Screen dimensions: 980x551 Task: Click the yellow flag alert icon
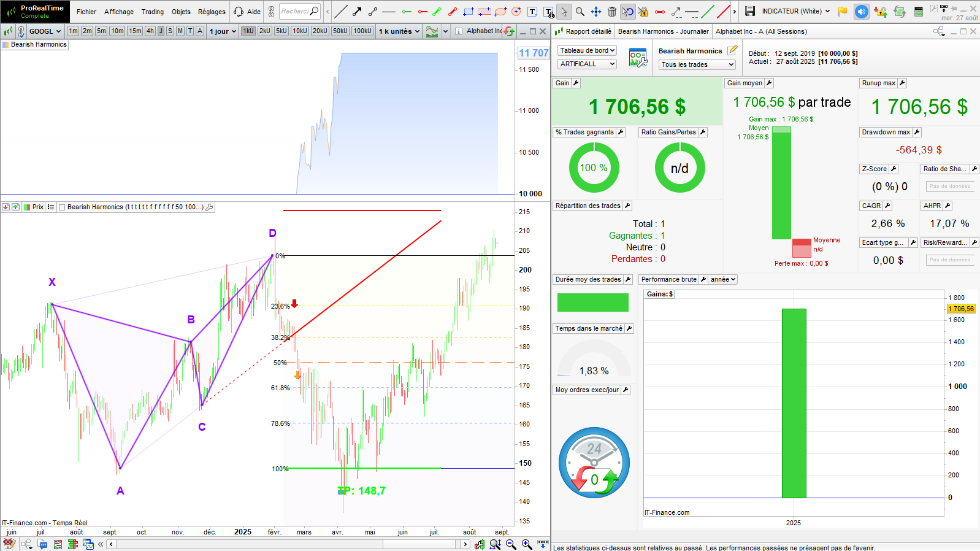[843, 12]
